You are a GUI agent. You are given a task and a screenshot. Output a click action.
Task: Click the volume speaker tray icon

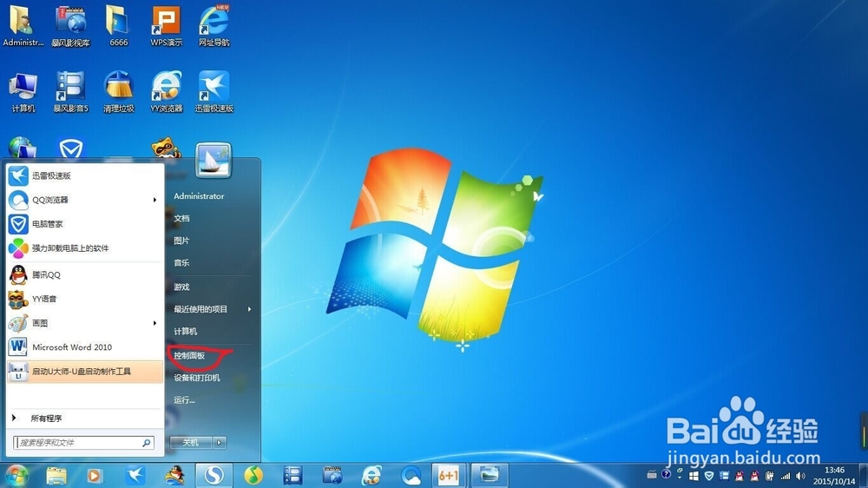800,476
